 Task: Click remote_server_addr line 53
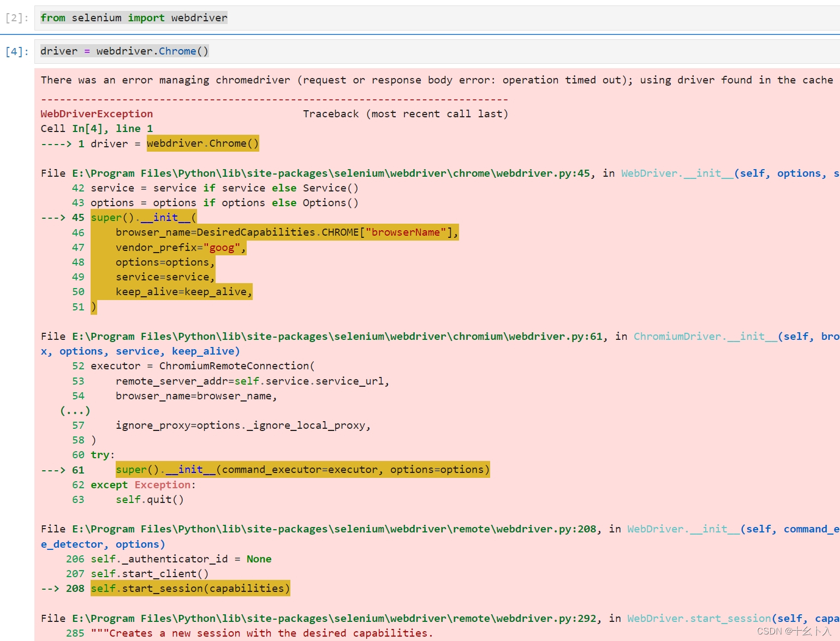click(252, 381)
